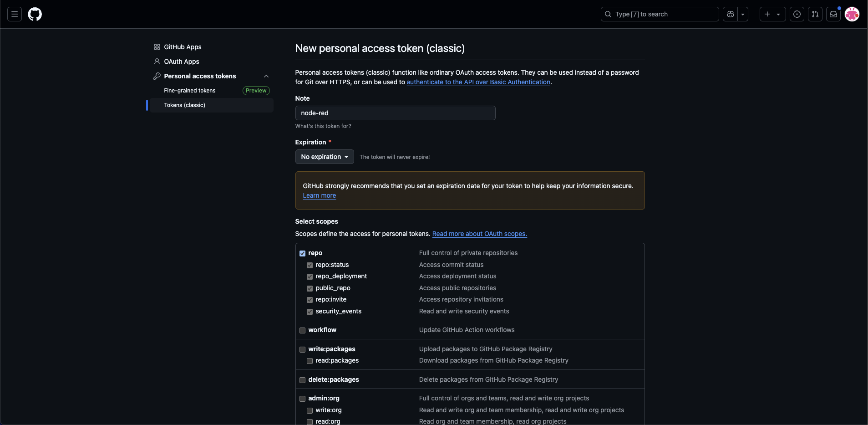Open Fine-grained tokens page

pos(190,91)
